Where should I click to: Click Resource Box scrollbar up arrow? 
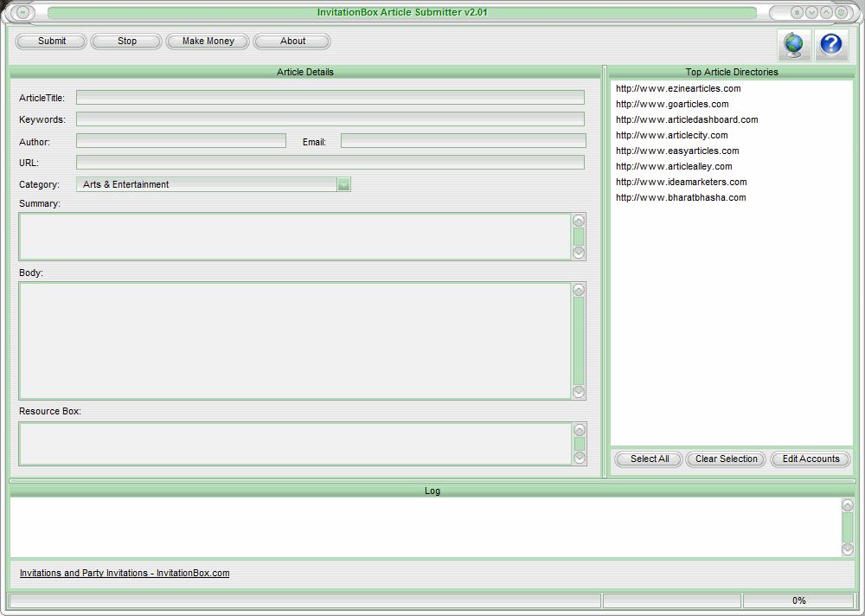click(x=580, y=430)
